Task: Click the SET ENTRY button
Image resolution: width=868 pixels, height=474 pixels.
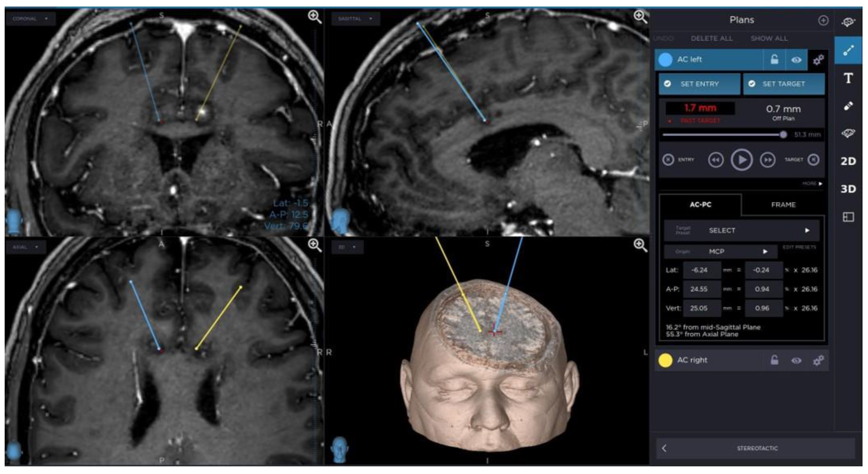Action: tap(700, 84)
